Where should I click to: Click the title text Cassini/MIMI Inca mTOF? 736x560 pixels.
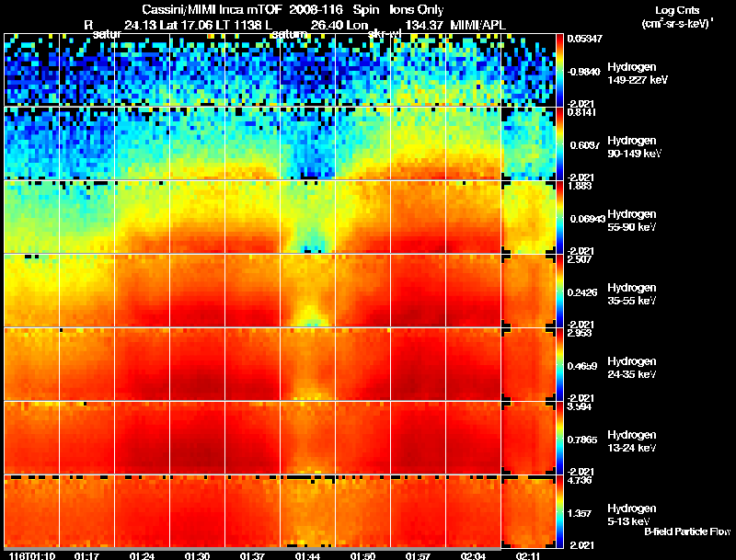point(211,9)
